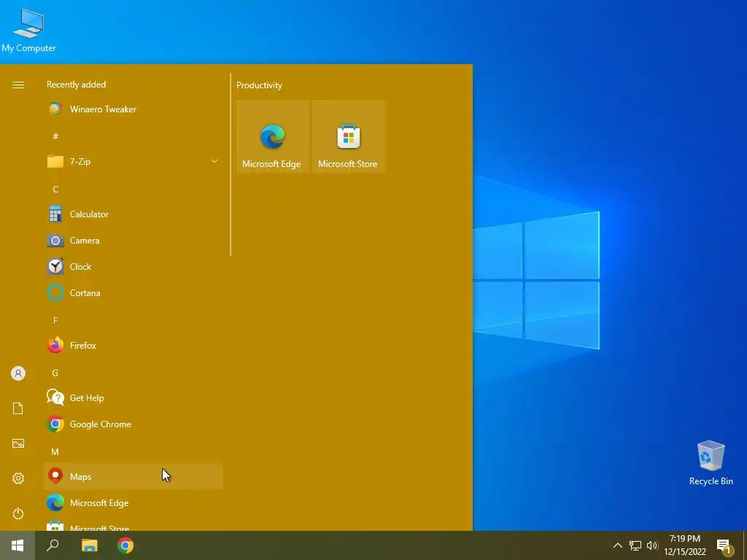Select Recycle Bin desktop icon
The height and width of the screenshot is (560, 747).
(711, 463)
